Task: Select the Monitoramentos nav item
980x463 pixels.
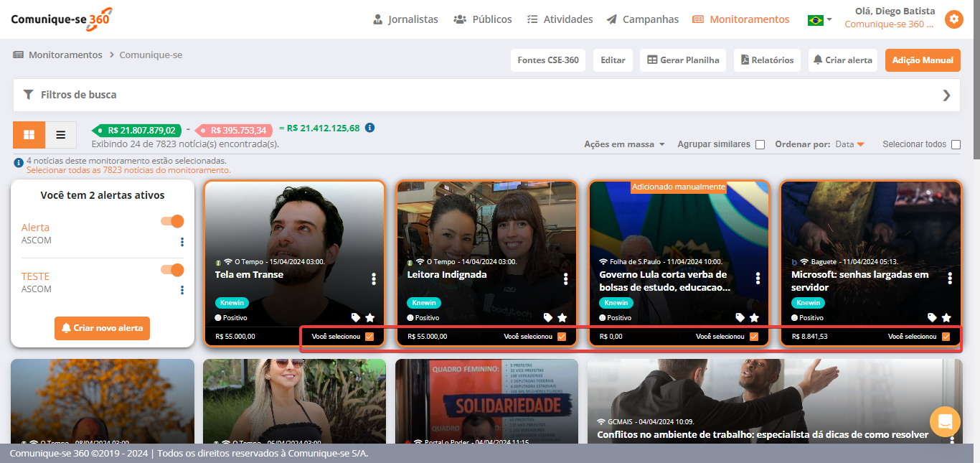Action: (x=740, y=19)
